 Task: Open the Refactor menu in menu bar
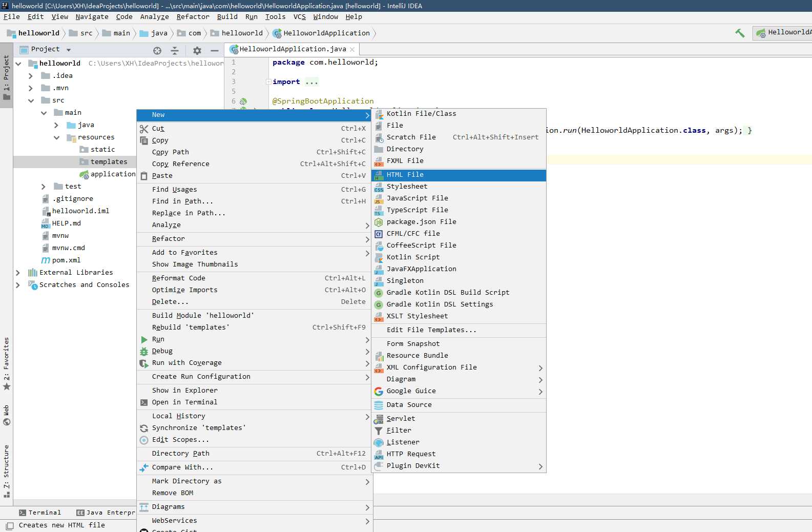(x=193, y=17)
